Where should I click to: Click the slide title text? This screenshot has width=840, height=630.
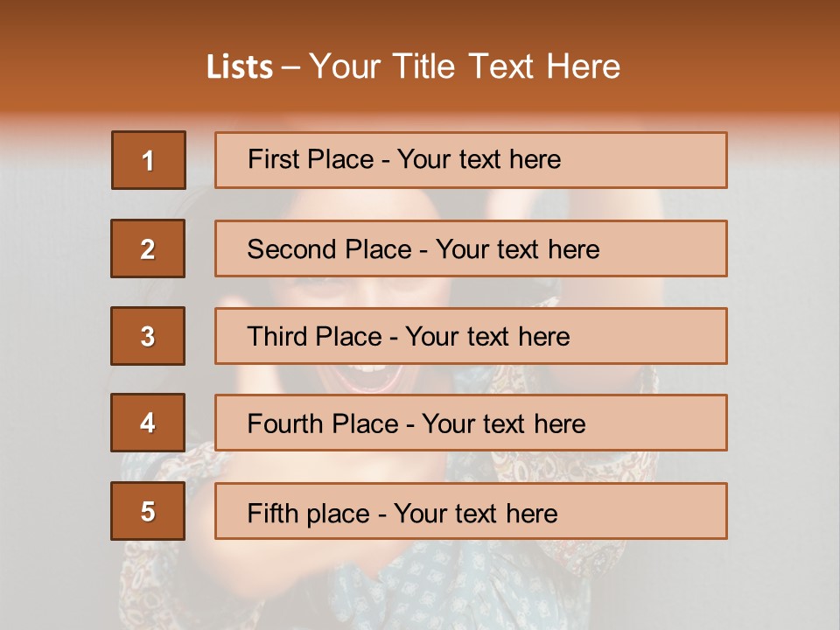[x=413, y=66]
